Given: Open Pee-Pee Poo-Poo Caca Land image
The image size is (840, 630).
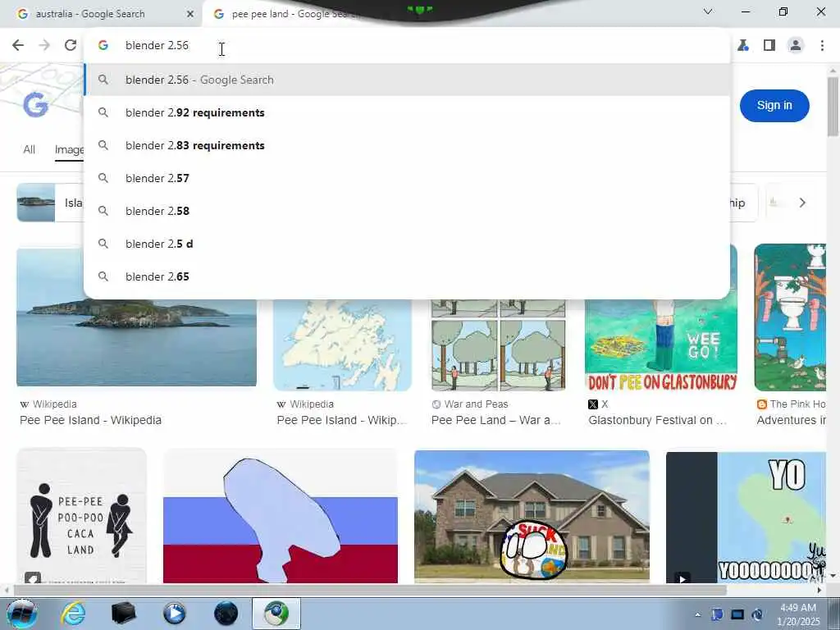Looking at the screenshot, I should (81, 515).
